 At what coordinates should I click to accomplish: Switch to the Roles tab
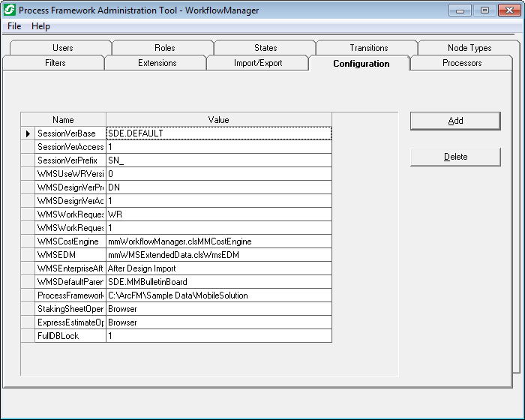[x=164, y=48]
